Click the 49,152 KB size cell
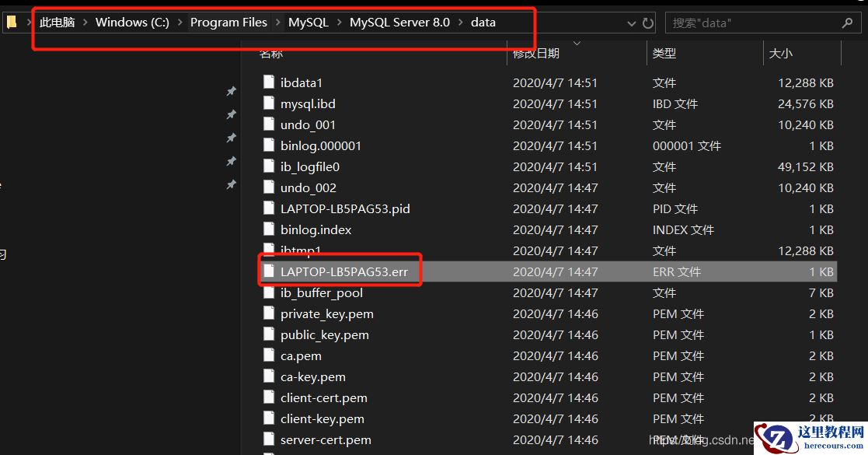The width and height of the screenshot is (868, 455). [x=806, y=166]
